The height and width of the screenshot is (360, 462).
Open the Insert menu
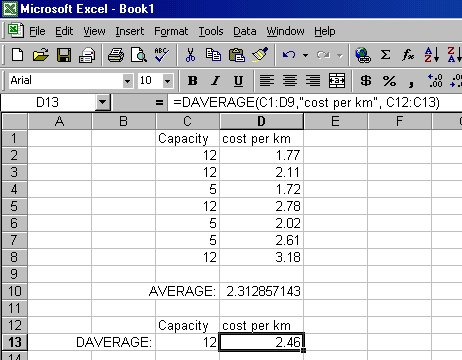pyautogui.click(x=129, y=31)
